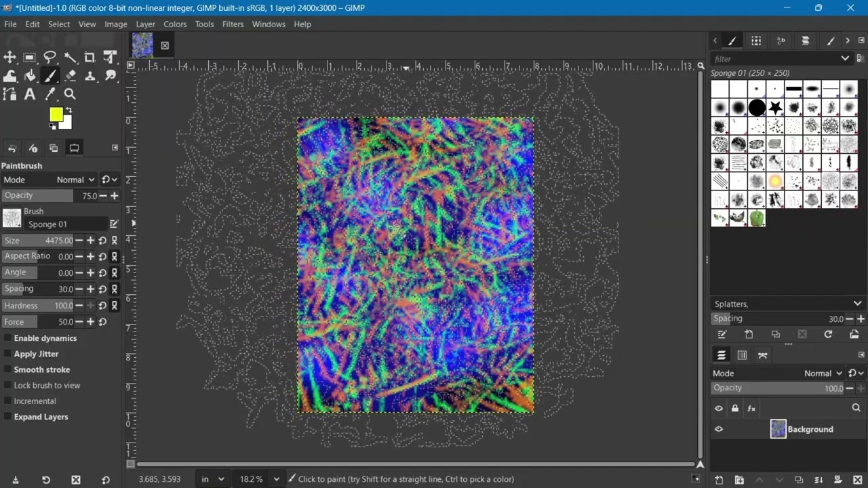Image resolution: width=868 pixels, height=488 pixels.
Task: Open the layers panel configuration menu
Action: [862, 354]
